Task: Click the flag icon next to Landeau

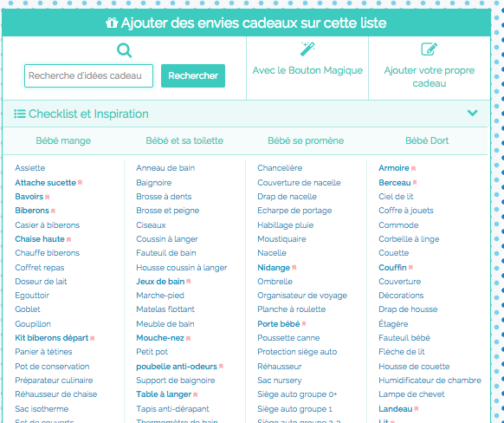Action: tap(417, 409)
